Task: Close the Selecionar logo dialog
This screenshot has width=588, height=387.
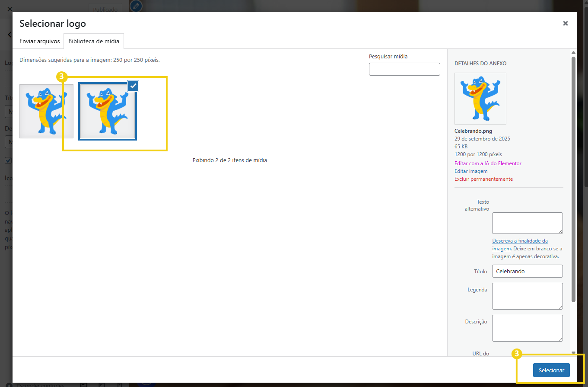Action: tap(565, 23)
